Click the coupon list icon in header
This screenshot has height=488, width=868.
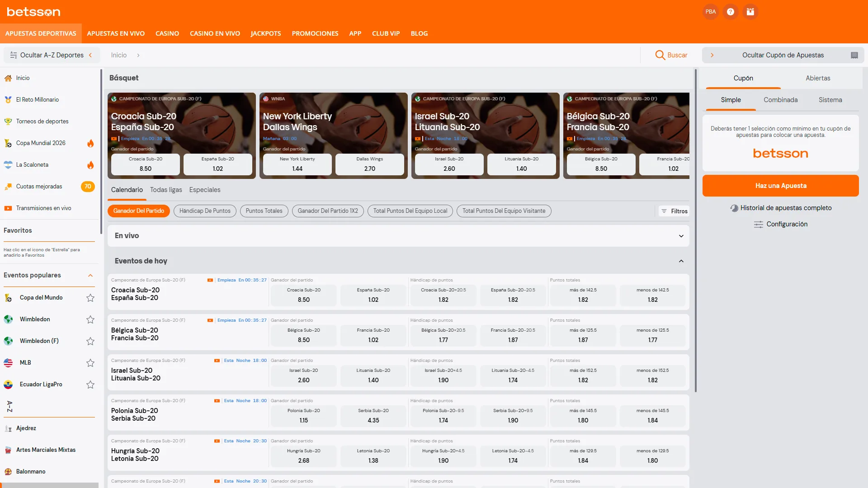854,55
